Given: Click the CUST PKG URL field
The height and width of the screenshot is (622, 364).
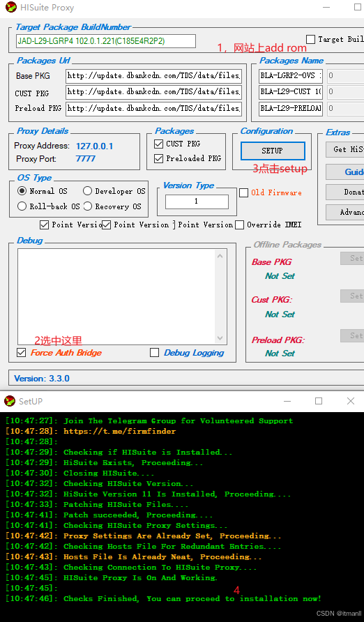Looking at the screenshot, I should point(153,91).
